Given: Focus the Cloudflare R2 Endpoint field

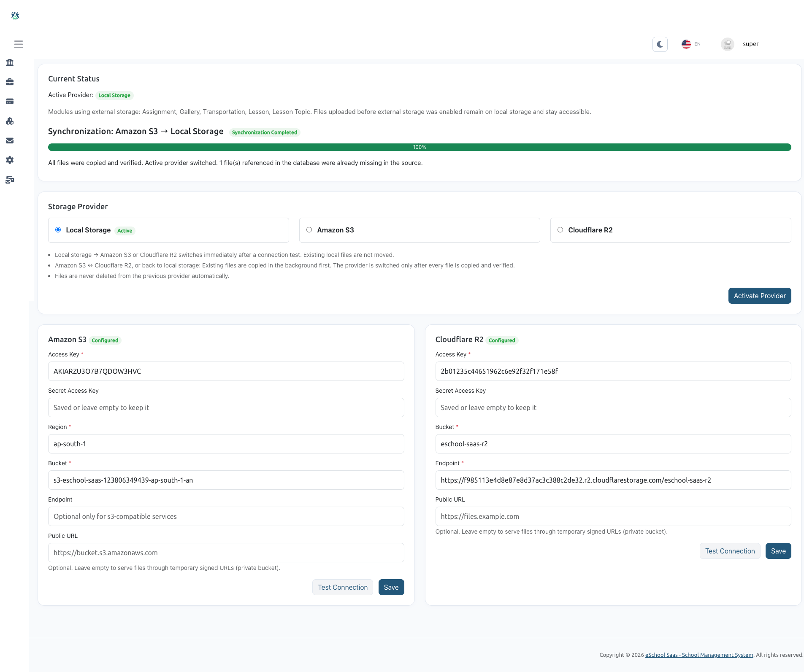Looking at the screenshot, I should 613,480.
